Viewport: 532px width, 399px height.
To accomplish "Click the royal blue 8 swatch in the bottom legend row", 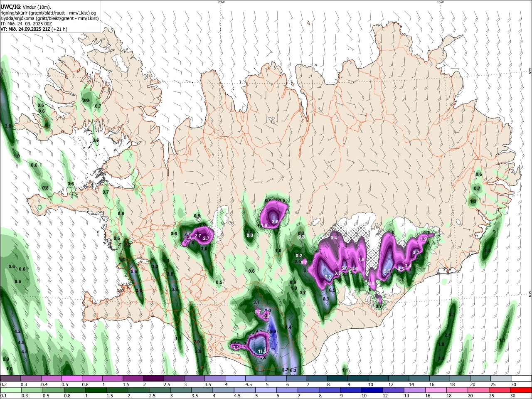I will tap(330, 390).
